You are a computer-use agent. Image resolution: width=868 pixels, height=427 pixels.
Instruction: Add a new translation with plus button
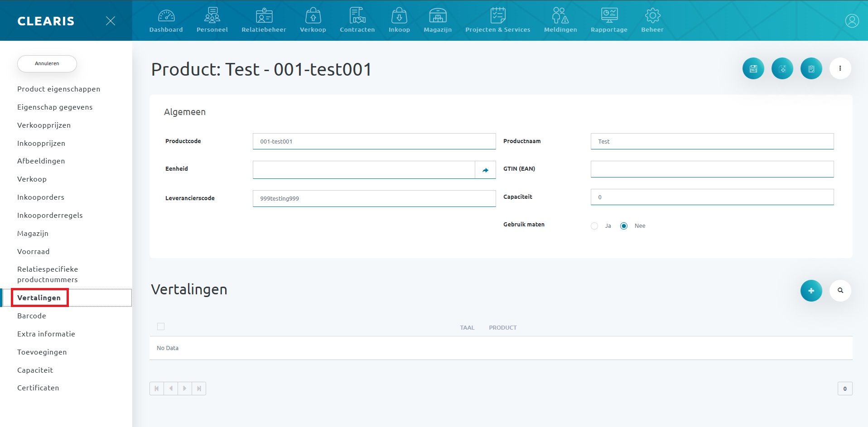coord(811,291)
